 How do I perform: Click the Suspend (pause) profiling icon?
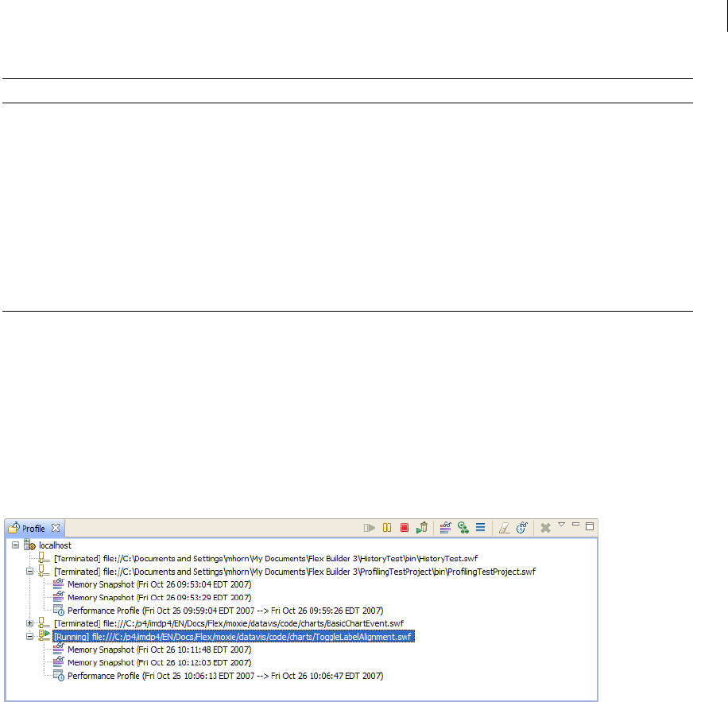387,528
